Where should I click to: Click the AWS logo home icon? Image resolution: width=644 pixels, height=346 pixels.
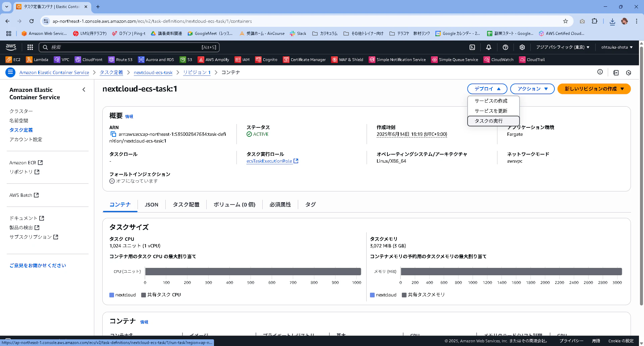[x=11, y=47]
